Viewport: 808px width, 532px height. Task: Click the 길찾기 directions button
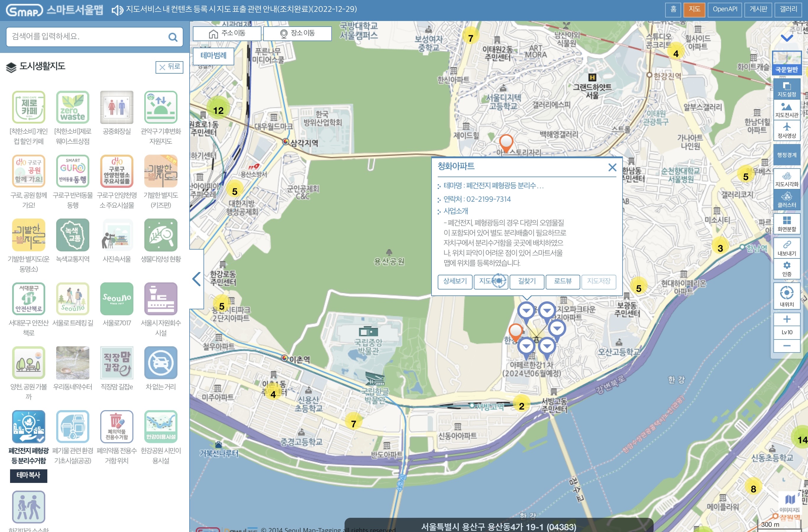point(526,282)
